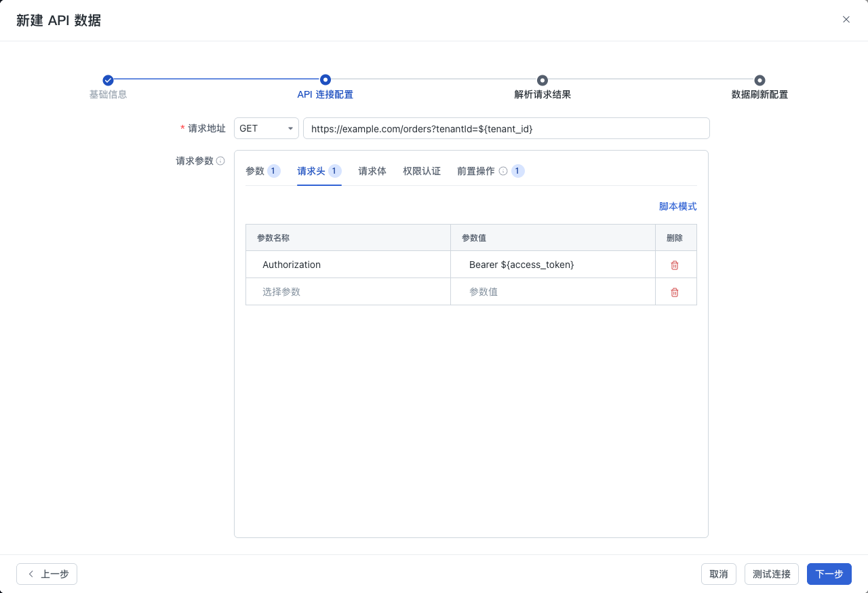The height and width of the screenshot is (593, 868).
Task: Click the empty 参数值 input
Action: (x=553, y=292)
